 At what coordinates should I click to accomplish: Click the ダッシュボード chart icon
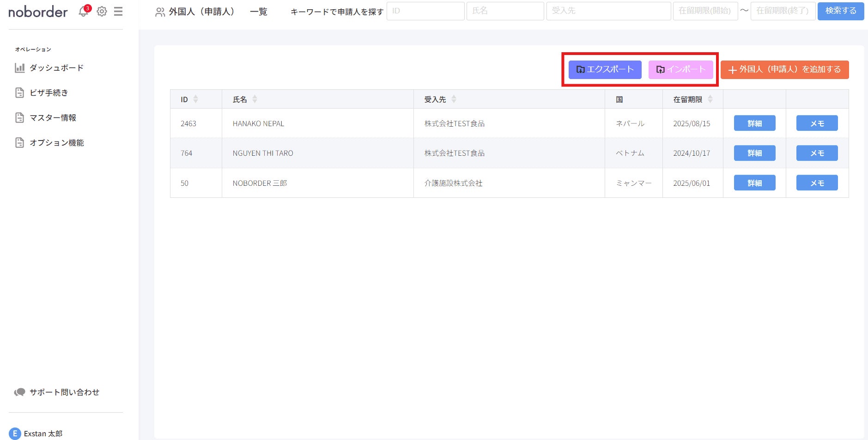point(19,68)
